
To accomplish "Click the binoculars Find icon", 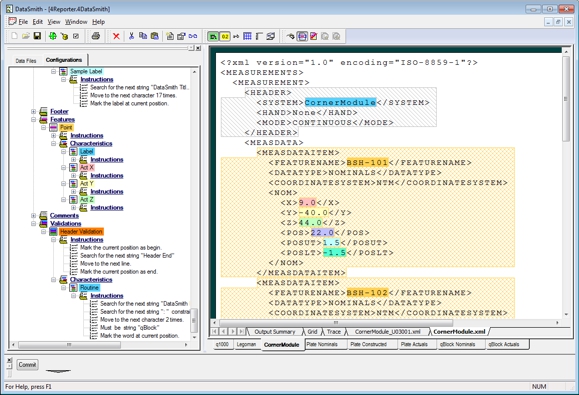I will pyautogui.click(x=193, y=36).
